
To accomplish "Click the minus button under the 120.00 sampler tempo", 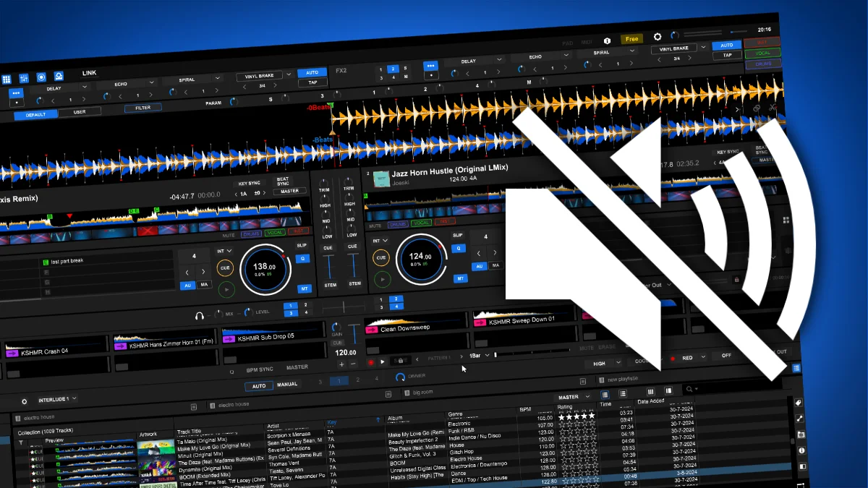I will [x=353, y=364].
